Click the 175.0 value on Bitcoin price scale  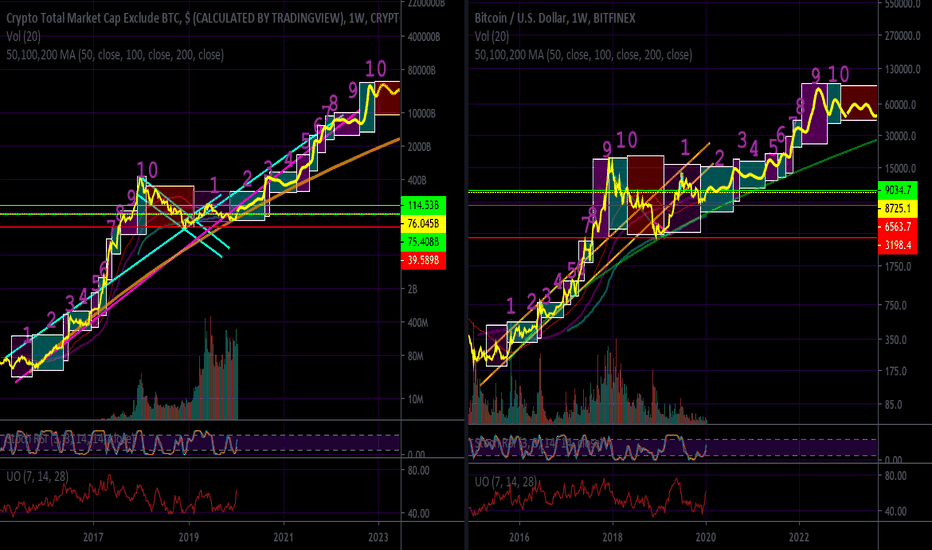(x=896, y=371)
